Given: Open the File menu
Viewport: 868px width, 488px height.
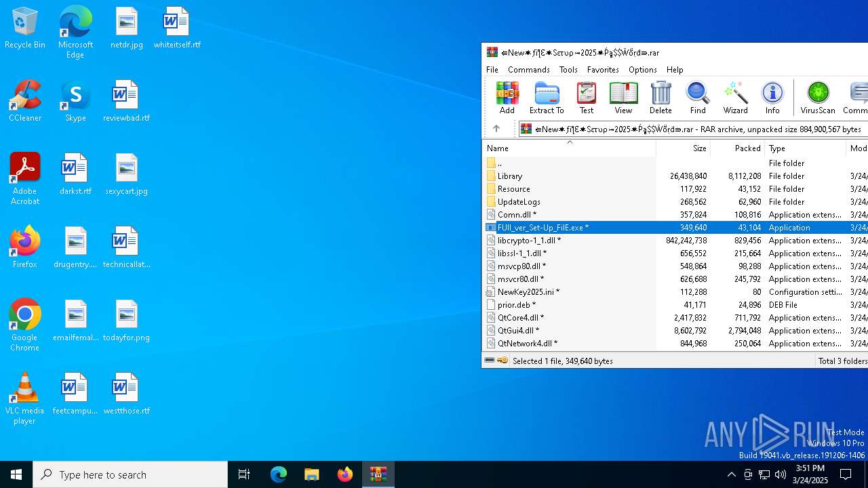Looking at the screenshot, I should pyautogui.click(x=492, y=70).
